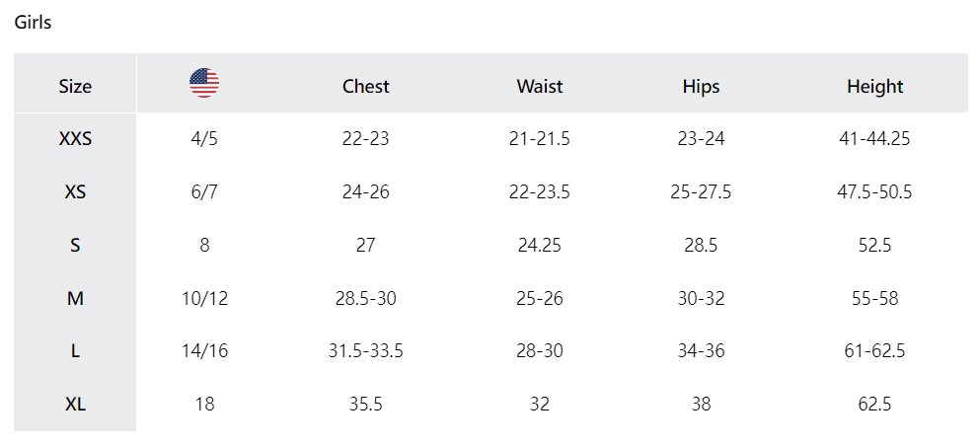Click the Girls section heading
Image resolution: width=980 pixels, height=447 pixels.
33,23
